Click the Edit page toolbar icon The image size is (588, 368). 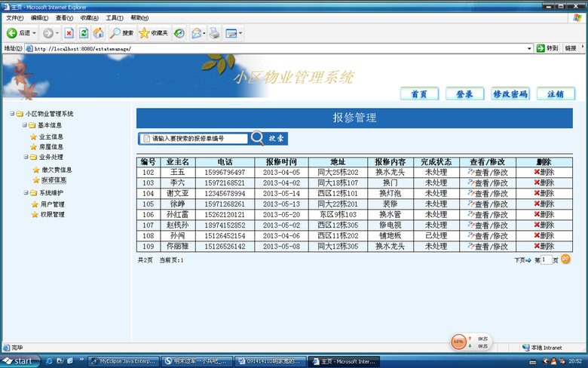(231, 33)
